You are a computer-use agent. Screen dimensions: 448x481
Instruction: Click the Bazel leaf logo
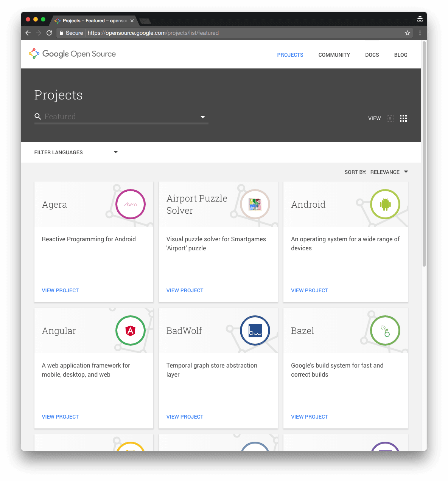point(385,330)
